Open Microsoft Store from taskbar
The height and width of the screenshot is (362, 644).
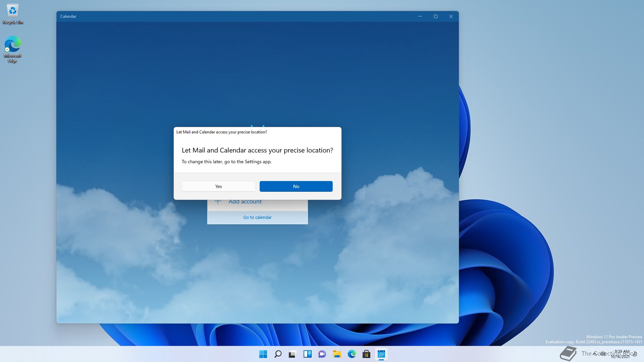tap(366, 354)
